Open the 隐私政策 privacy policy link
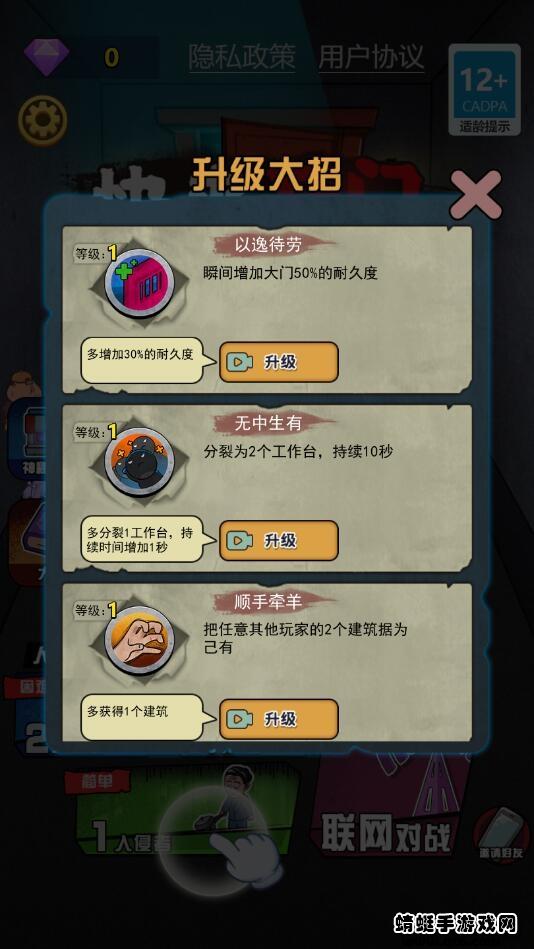Viewport: 534px width, 949px height. click(242, 57)
